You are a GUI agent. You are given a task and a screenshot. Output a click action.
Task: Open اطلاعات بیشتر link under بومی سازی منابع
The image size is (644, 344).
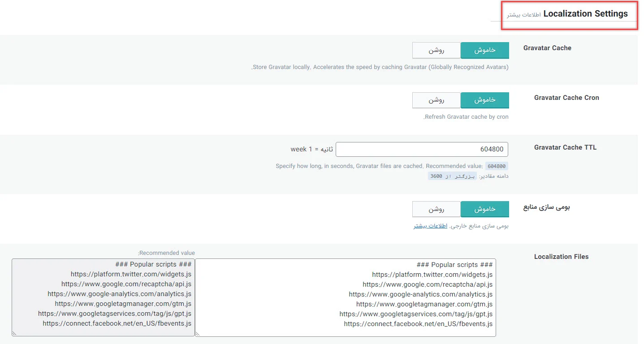point(430,226)
